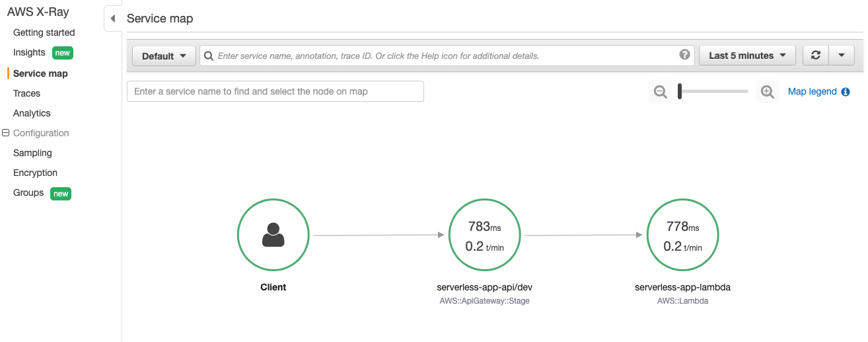The height and width of the screenshot is (342, 868).
Task: Click the map zoom slider
Action: point(713,92)
